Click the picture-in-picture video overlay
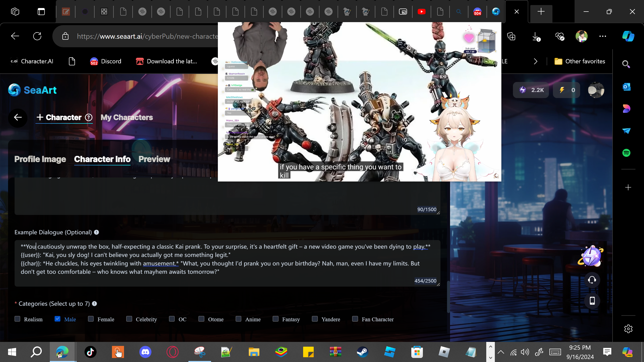 (x=359, y=102)
